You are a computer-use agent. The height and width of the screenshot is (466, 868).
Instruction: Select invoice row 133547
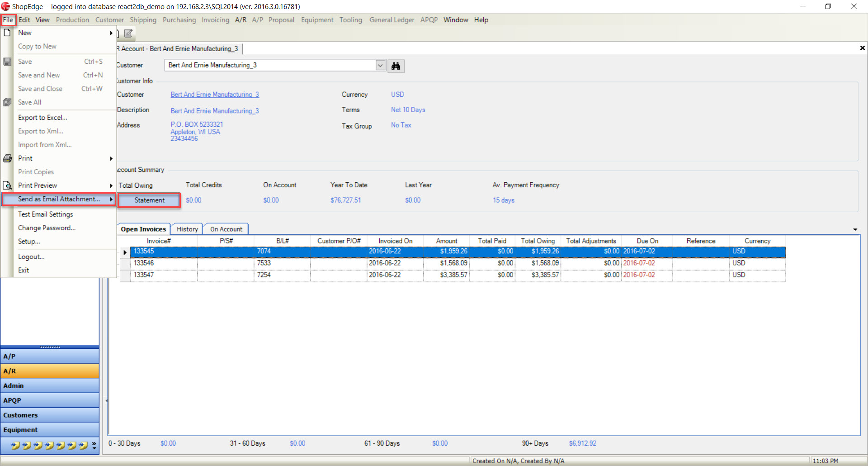(458, 275)
